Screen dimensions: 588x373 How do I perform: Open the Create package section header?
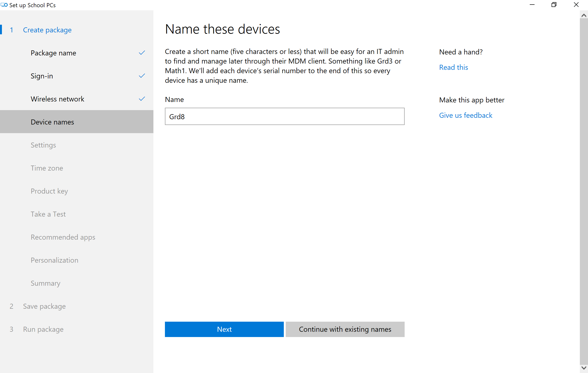[47, 30]
